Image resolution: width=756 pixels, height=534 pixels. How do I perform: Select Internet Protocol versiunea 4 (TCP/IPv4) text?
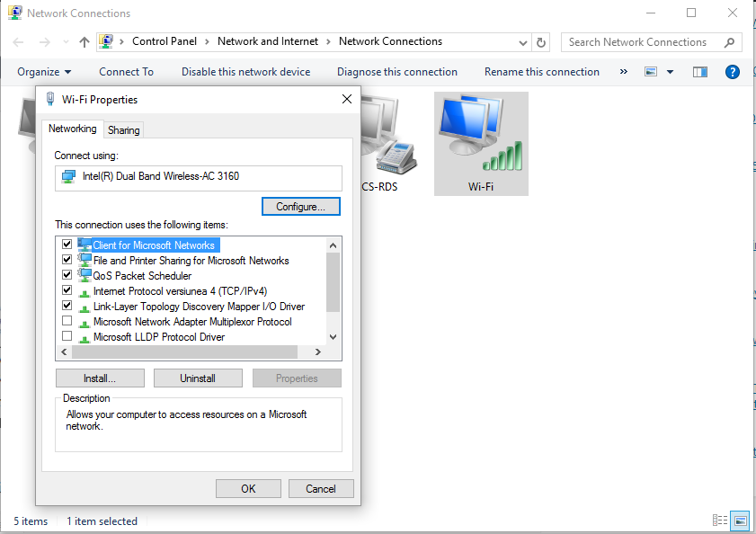coord(180,291)
